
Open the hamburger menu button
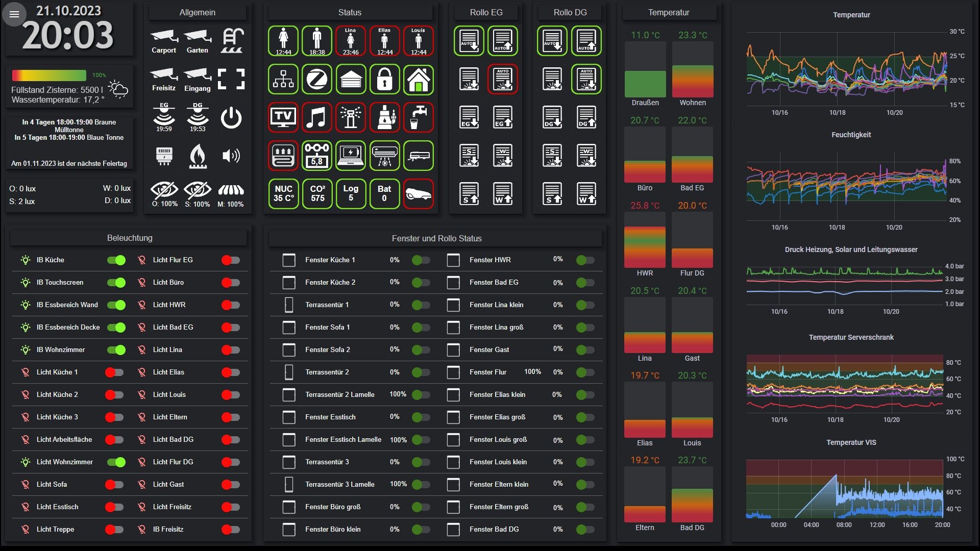pyautogui.click(x=14, y=14)
